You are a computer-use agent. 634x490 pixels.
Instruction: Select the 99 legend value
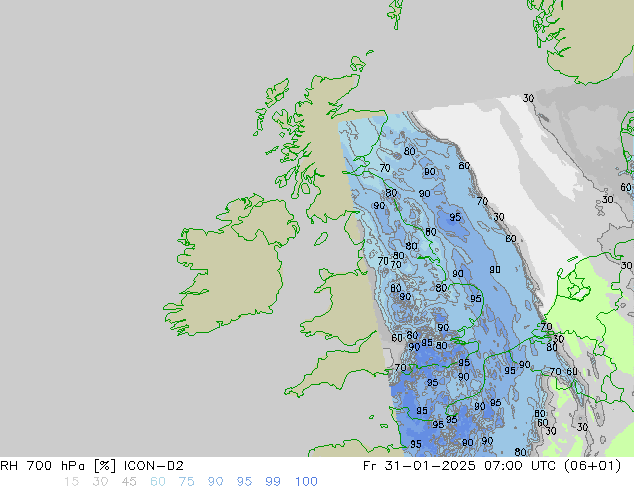point(273,482)
